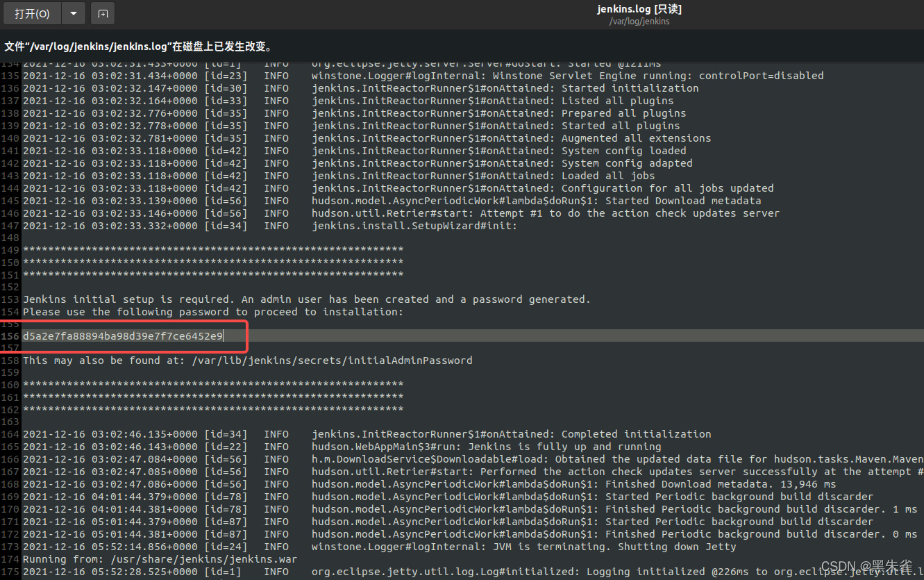Click "Performed the action check updates server" line

(473, 472)
